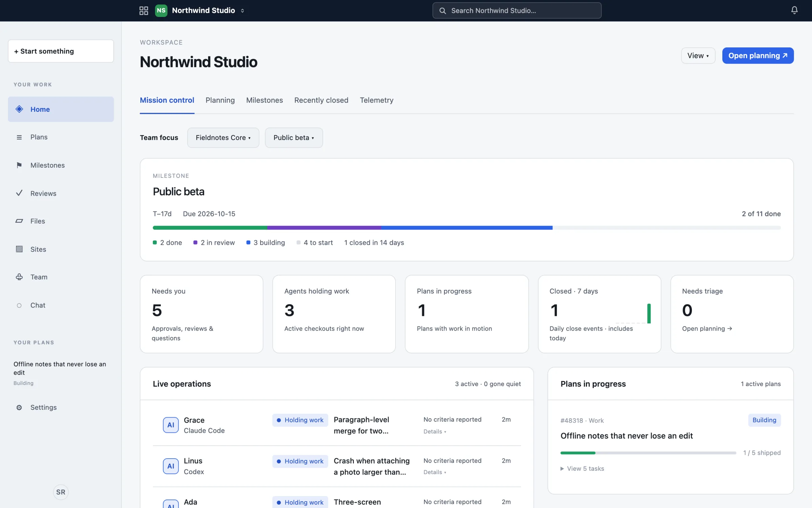Click the Files icon in sidebar
This screenshot has height=508, width=812.
pyautogui.click(x=19, y=221)
